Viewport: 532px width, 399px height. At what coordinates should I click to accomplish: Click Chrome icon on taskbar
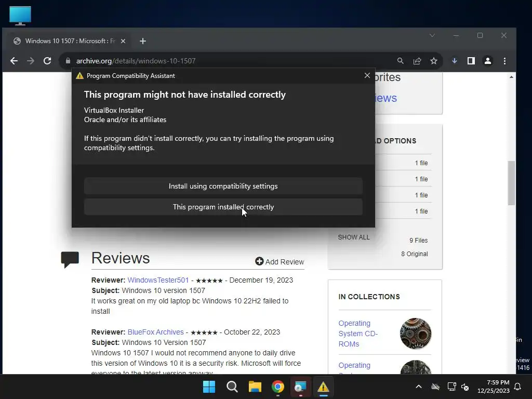pos(278,387)
